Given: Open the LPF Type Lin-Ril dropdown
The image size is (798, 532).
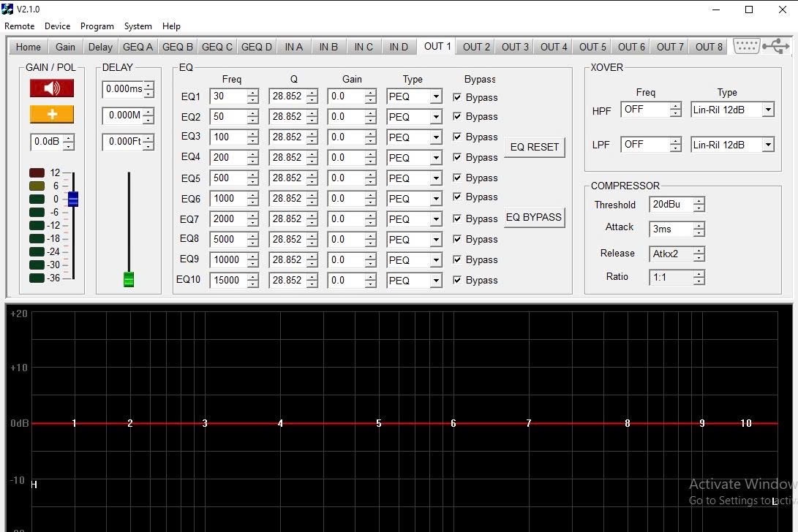Looking at the screenshot, I should [x=767, y=145].
